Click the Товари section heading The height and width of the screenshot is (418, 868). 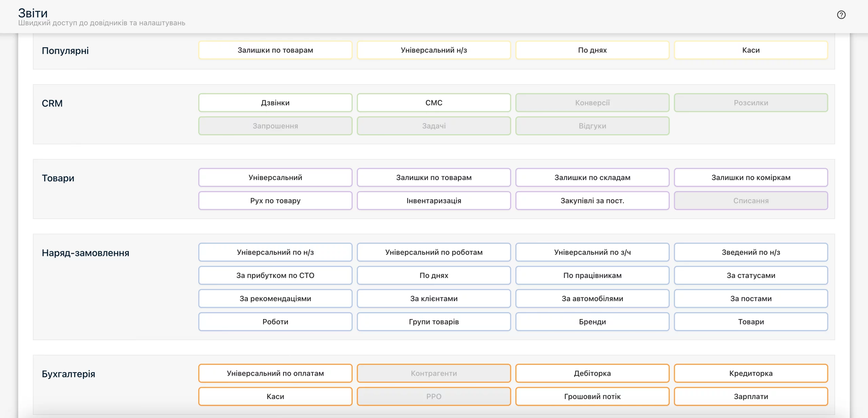coord(58,178)
